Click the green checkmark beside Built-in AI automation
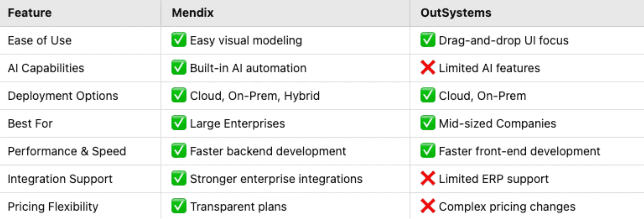Image resolution: width=644 pixels, height=219 pixels. tap(179, 67)
